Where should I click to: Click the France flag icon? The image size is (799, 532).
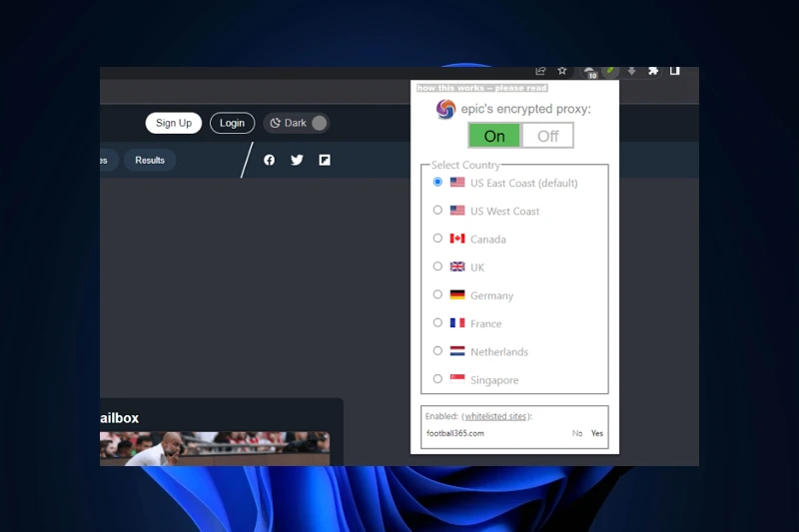pos(457,322)
